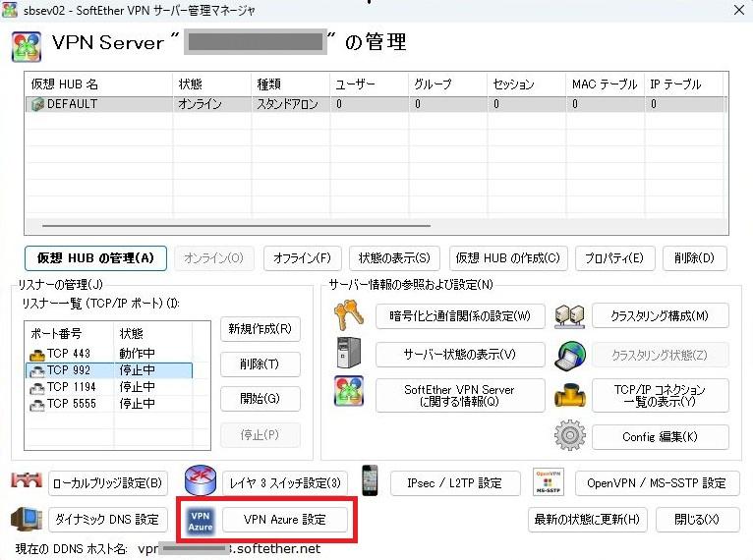The image size is (753, 560).
Task: Click the hub list horizontal scrollbar
Action: (236, 225)
